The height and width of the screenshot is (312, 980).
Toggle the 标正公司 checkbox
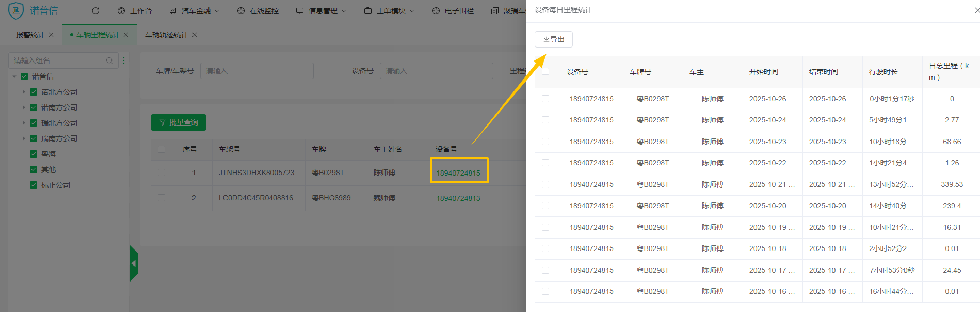click(x=34, y=185)
